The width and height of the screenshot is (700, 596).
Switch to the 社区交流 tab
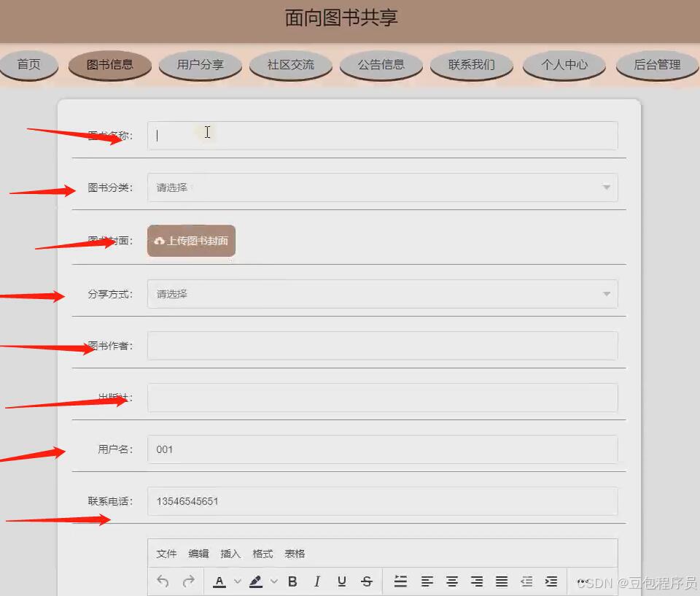(290, 65)
